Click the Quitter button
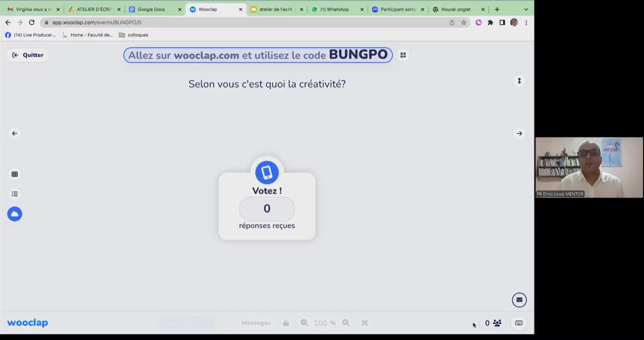Image resolution: width=644 pixels, height=340 pixels. point(28,55)
